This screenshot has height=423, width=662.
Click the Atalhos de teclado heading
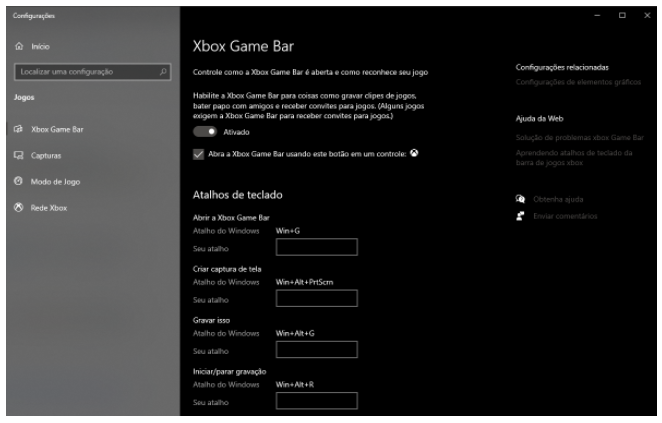point(238,195)
